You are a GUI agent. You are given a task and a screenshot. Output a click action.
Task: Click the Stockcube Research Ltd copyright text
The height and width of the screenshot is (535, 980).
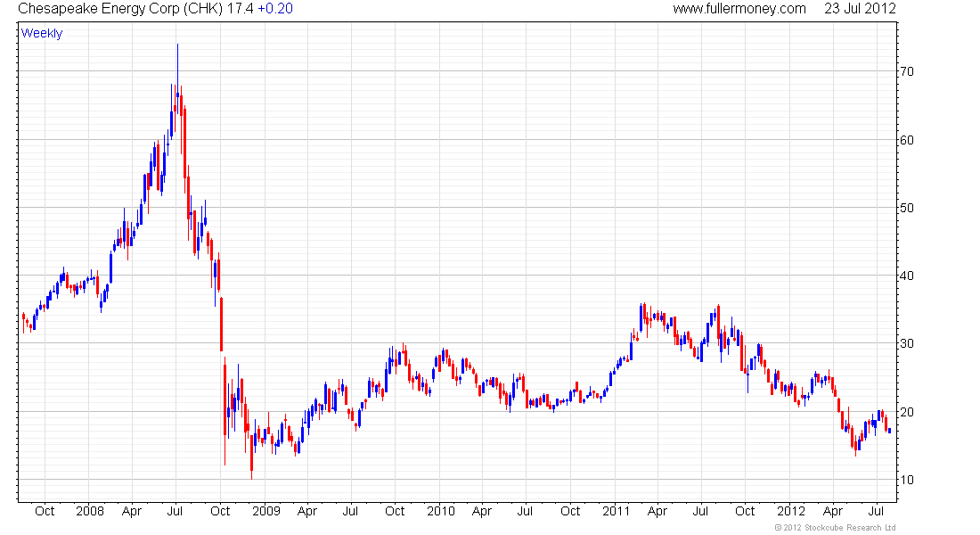835,528
